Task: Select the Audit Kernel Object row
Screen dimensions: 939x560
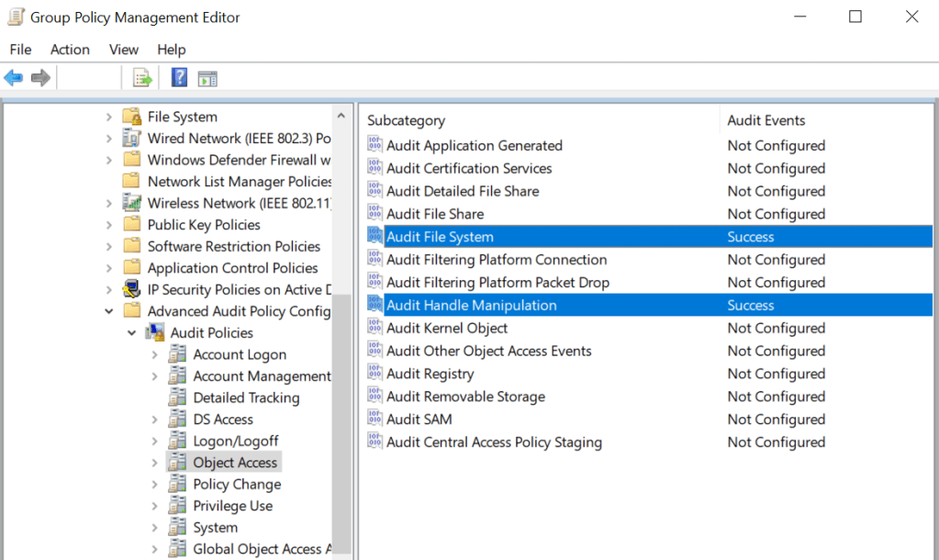Action: (x=446, y=328)
